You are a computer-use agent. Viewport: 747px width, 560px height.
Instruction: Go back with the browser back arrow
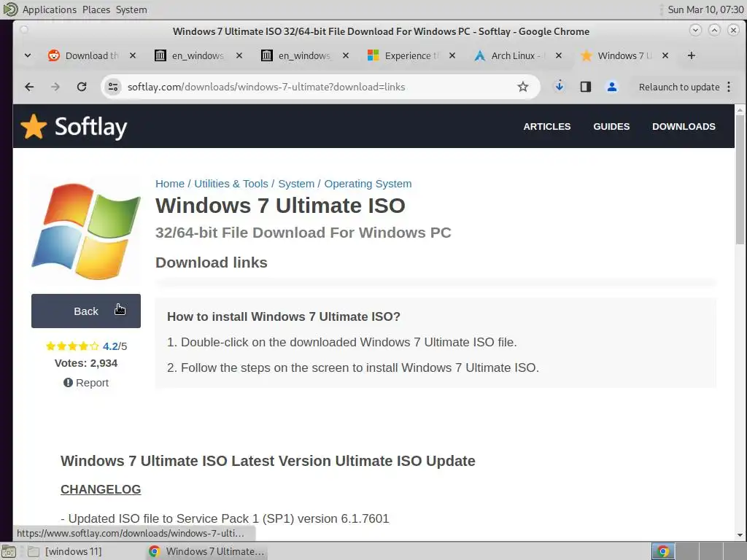(x=29, y=87)
